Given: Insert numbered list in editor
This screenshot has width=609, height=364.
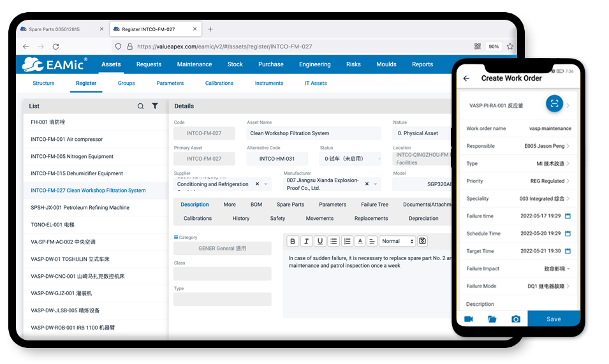Looking at the screenshot, I should pyautogui.click(x=347, y=242).
